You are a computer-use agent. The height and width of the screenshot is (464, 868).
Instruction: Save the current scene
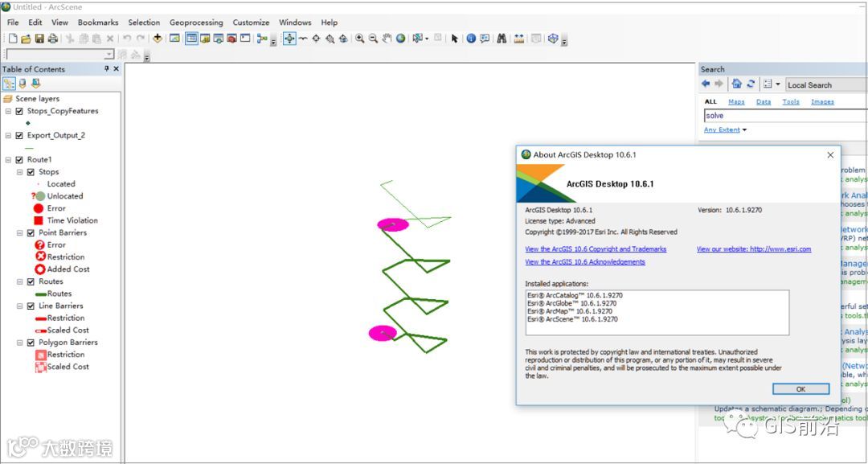point(39,39)
